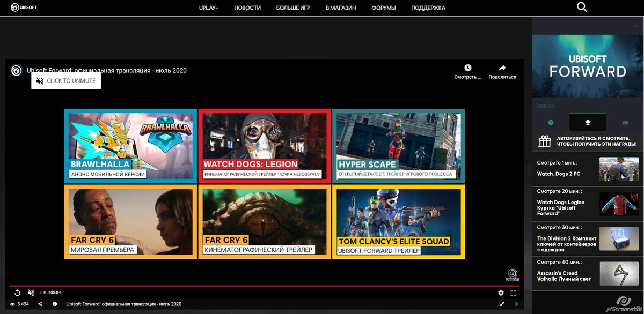Click the viewer count eye icon
Screen dimensions: 644x314
[x=12, y=304]
